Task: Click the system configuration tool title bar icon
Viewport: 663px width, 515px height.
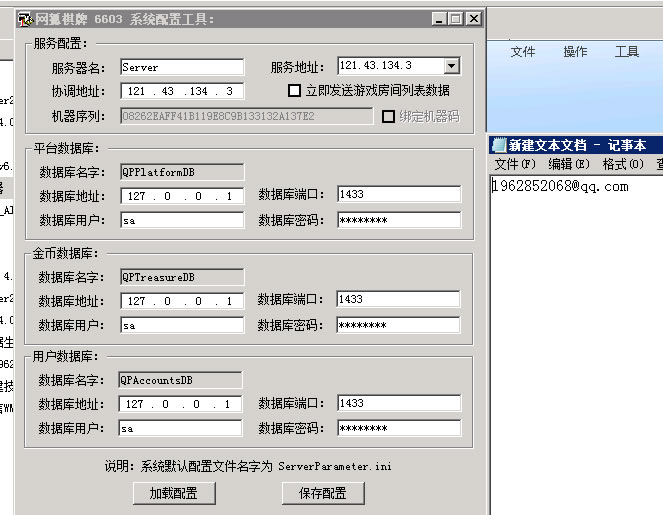Action: 25,19
